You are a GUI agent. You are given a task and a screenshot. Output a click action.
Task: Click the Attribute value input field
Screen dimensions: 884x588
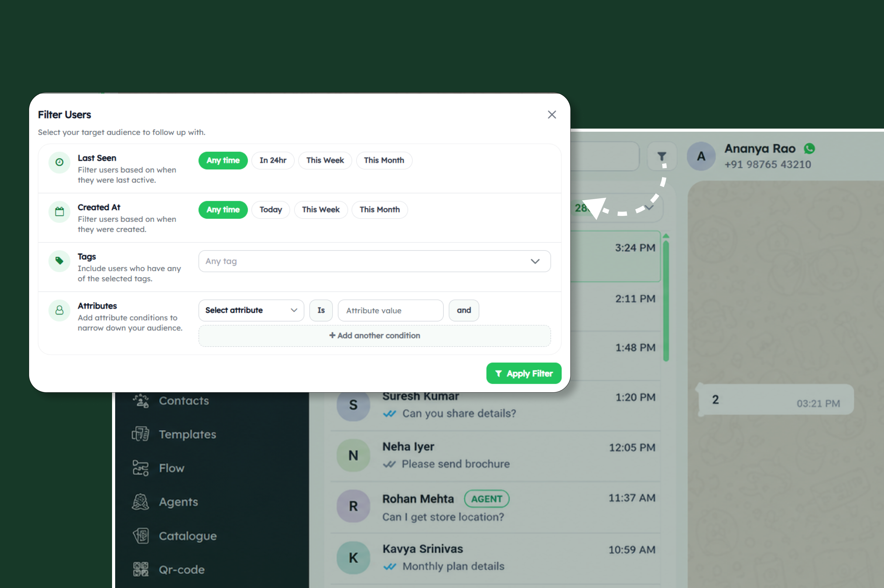[x=391, y=310]
